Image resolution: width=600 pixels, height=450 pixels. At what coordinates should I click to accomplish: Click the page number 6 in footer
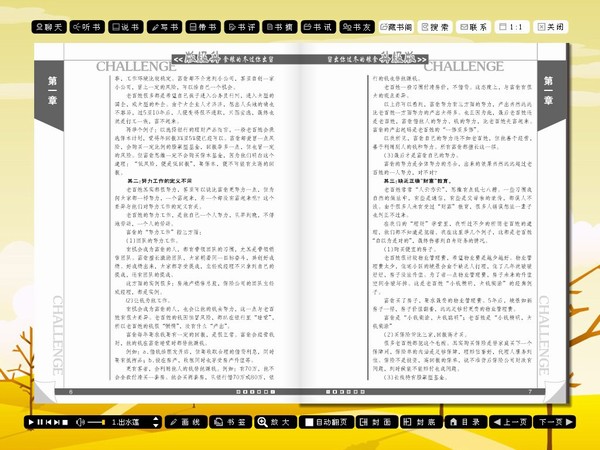tap(70, 392)
